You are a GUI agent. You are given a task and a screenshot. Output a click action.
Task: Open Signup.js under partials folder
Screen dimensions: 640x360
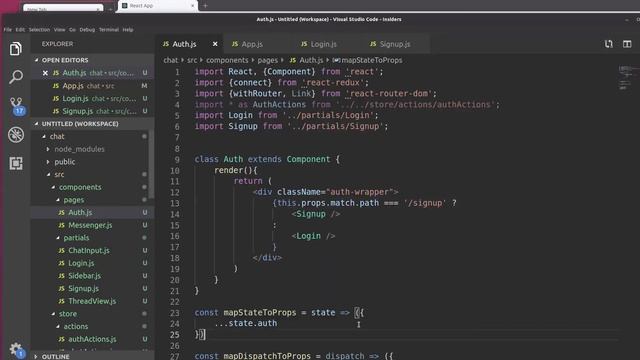83,288
